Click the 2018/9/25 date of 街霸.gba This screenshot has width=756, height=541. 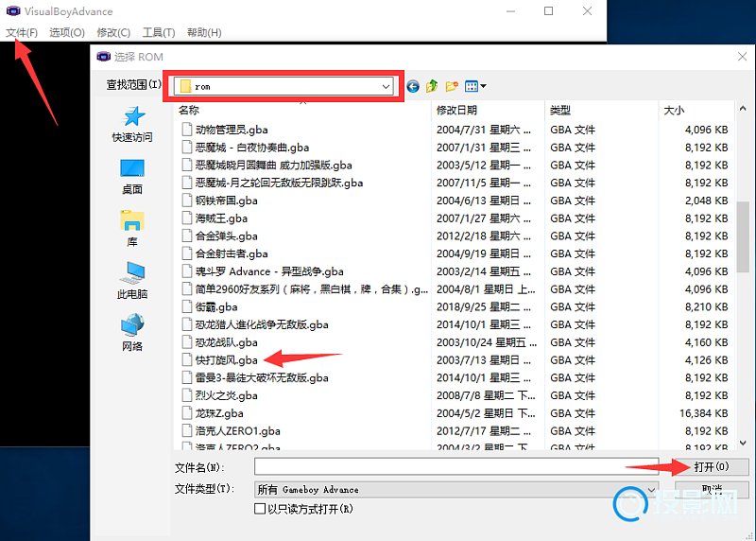[x=484, y=307]
